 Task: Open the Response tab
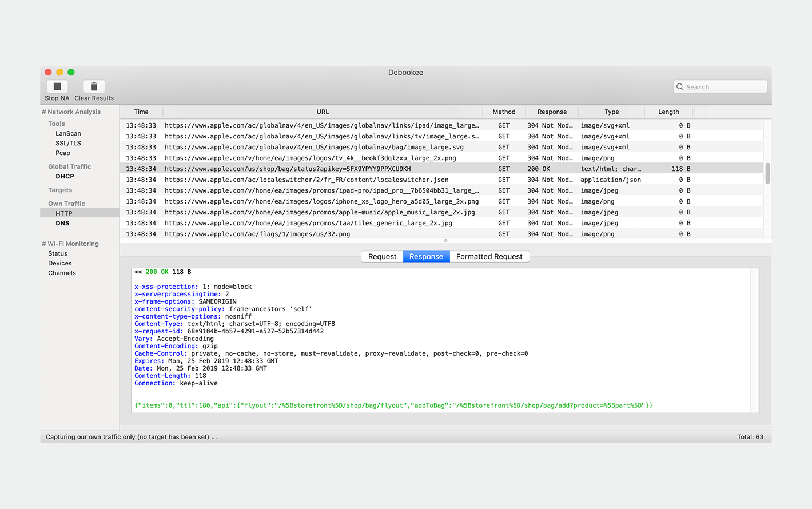[426, 257]
